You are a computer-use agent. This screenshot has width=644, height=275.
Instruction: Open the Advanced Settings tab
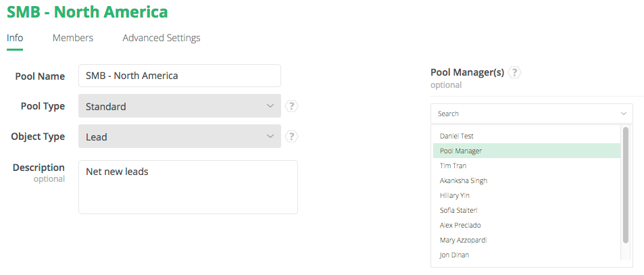point(161,38)
